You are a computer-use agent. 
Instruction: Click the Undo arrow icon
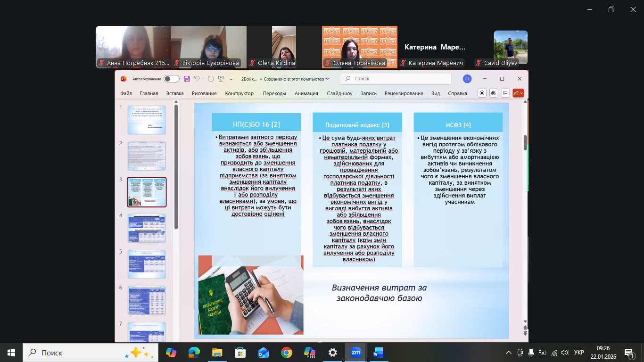click(x=197, y=79)
